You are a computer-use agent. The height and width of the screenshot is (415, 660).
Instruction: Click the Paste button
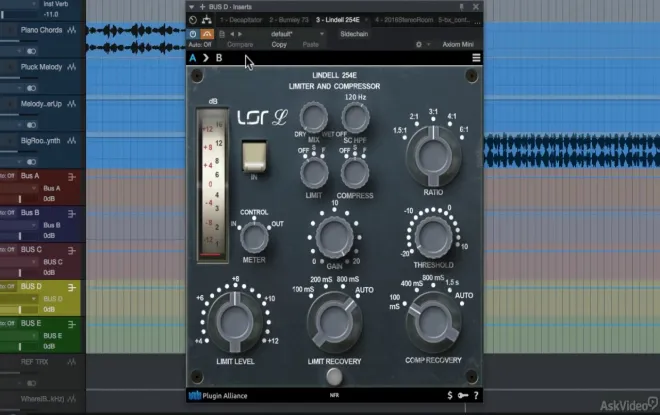pyautogui.click(x=311, y=45)
